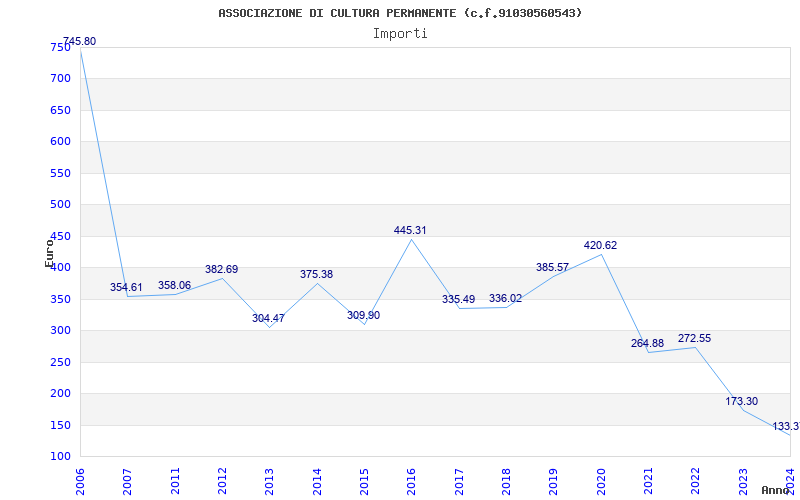Click the 2011 year tick label
800x500 pixels.
(x=175, y=481)
